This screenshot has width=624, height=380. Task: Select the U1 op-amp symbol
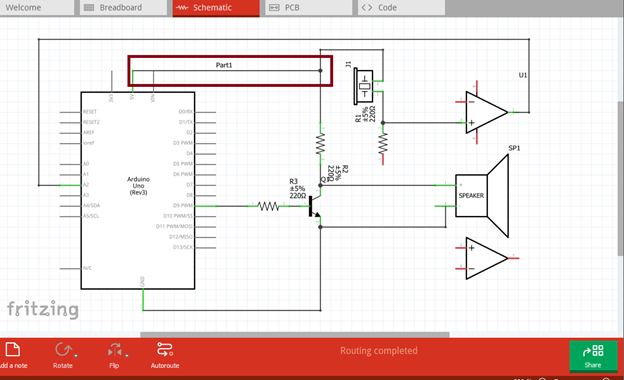486,112
